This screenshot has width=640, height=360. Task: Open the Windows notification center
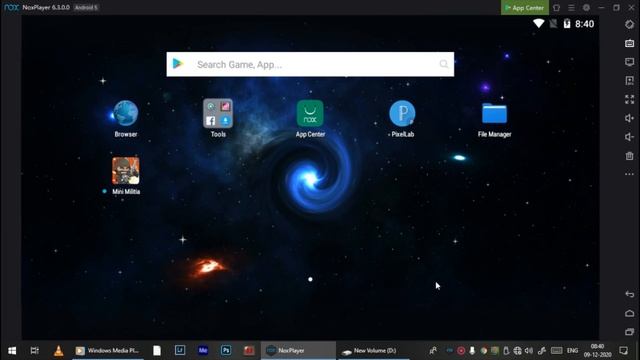point(623,351)
